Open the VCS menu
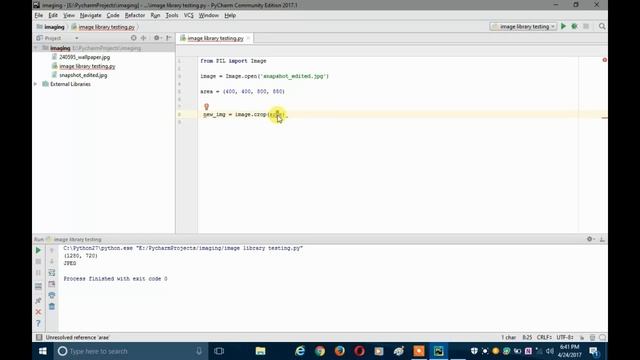This screenshot has height=360, width=640. [x=189, y=16]
